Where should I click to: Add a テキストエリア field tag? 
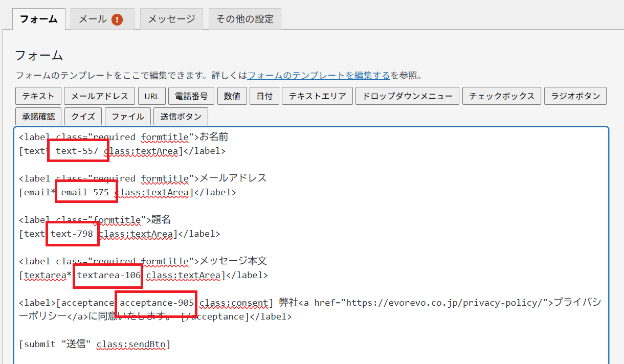click(317, 96)
